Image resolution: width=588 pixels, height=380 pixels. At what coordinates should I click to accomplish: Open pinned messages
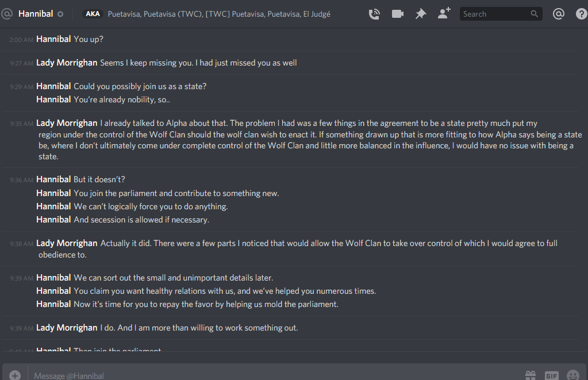[x=421, y=14]
